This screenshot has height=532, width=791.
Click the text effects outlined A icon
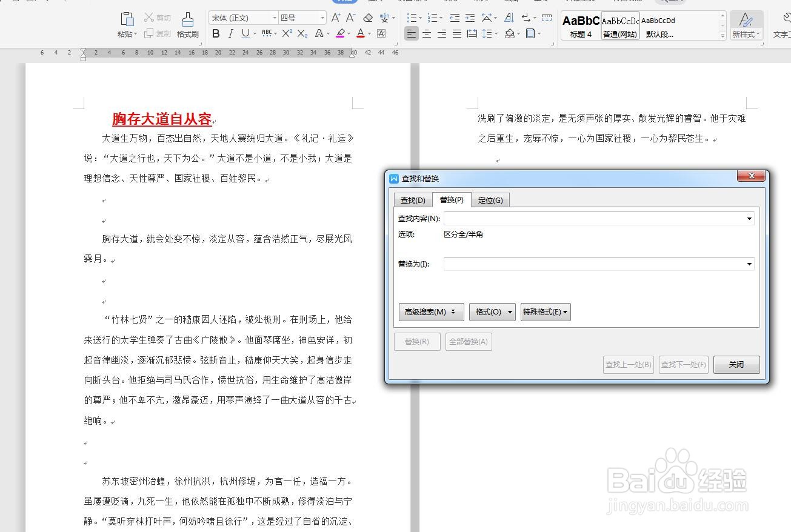pyautogui.click(x=319, y=34)
